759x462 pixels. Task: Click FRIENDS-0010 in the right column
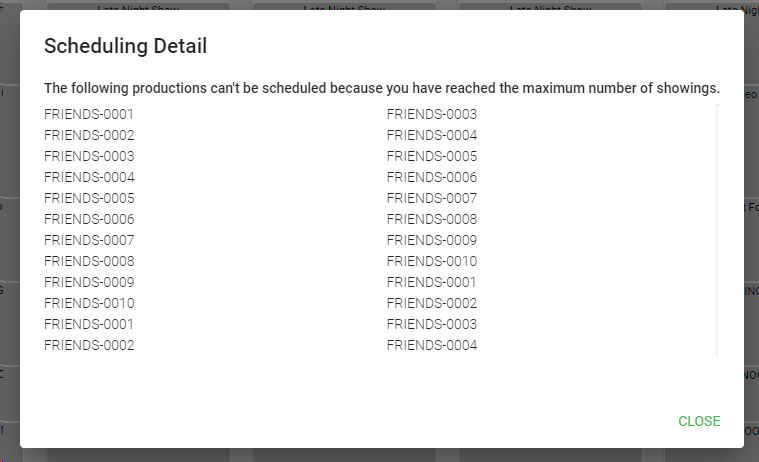click(x=432, y=261)
